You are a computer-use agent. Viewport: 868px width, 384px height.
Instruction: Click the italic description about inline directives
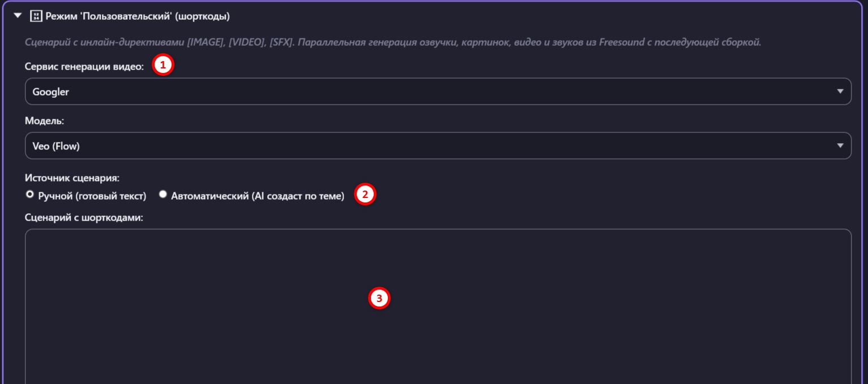click(393, 42)
